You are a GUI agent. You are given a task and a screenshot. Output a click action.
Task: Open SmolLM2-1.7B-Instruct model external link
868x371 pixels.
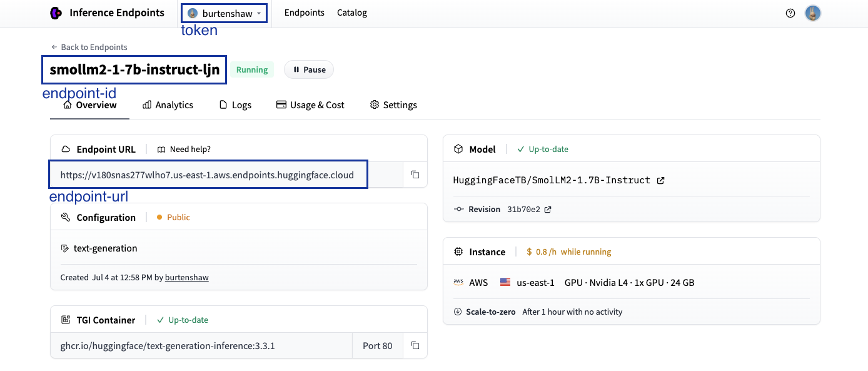point(661,180)
